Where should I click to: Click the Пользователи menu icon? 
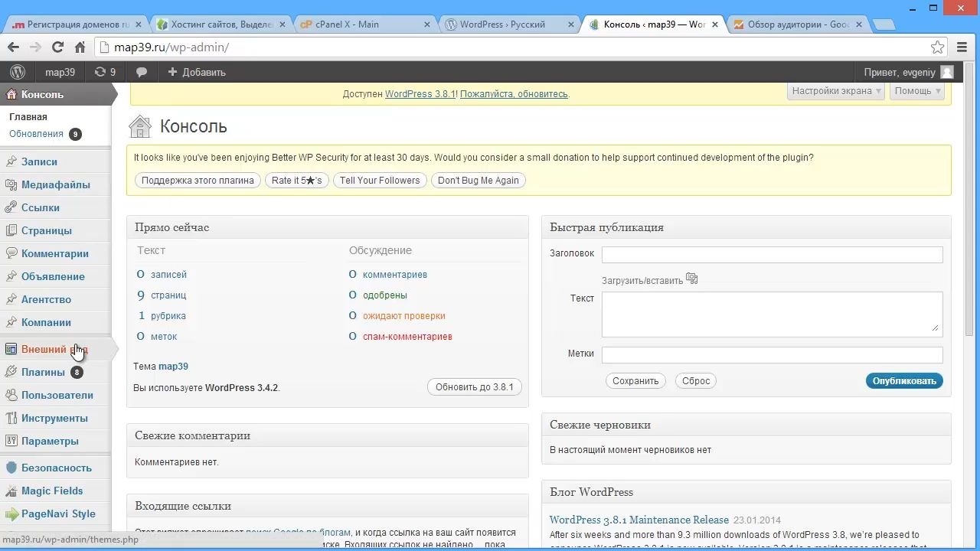coord(11,395)
